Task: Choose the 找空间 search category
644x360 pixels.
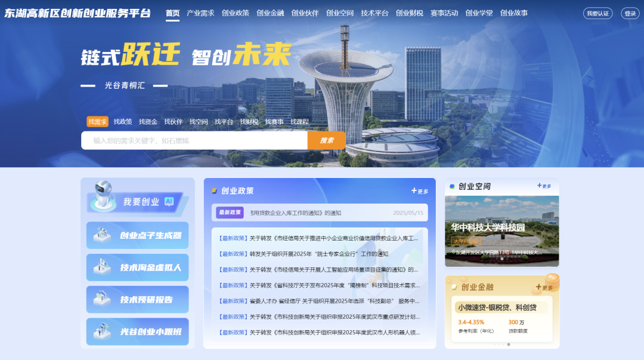Action: coord(199,122)
